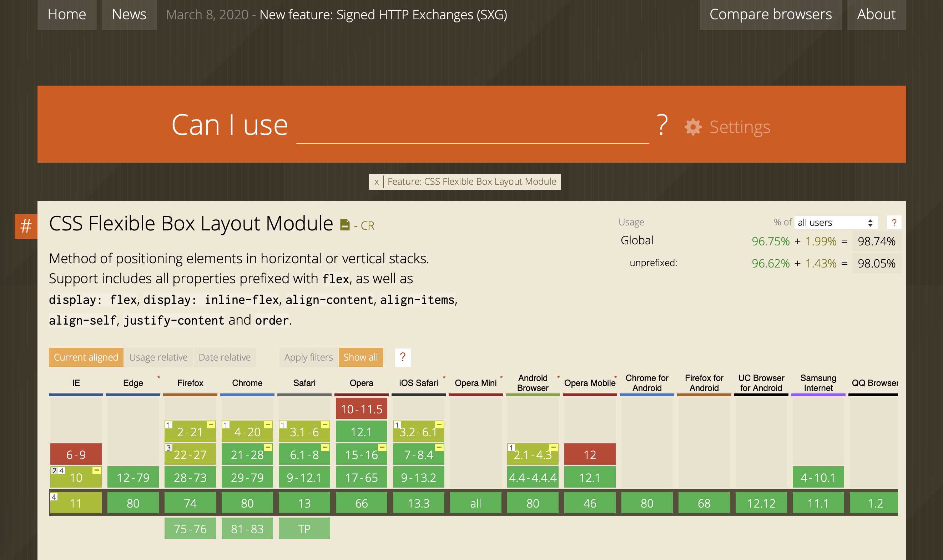Viewport: 943px width, 560px height.
Task: Click the Android Browser column header
Action: 533,383
